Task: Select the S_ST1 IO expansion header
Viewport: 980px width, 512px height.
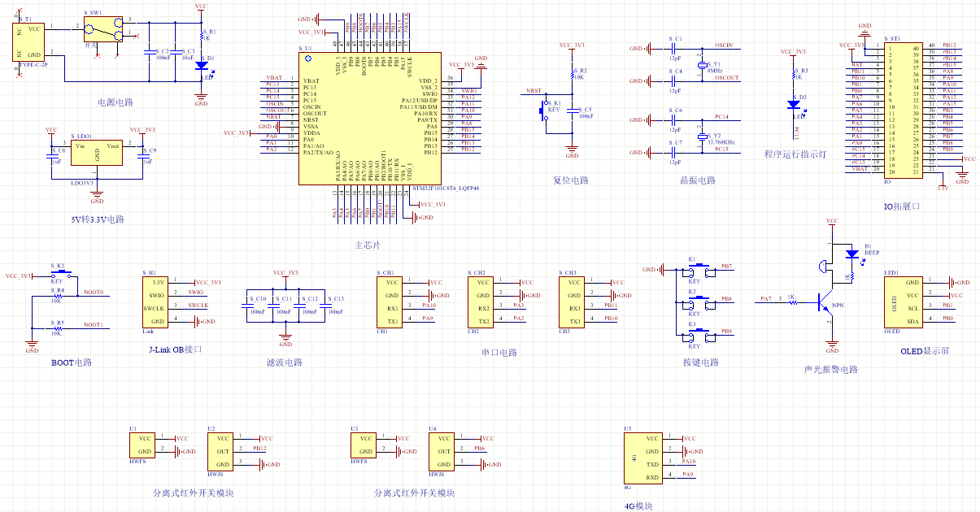Action: click(902, 111)
